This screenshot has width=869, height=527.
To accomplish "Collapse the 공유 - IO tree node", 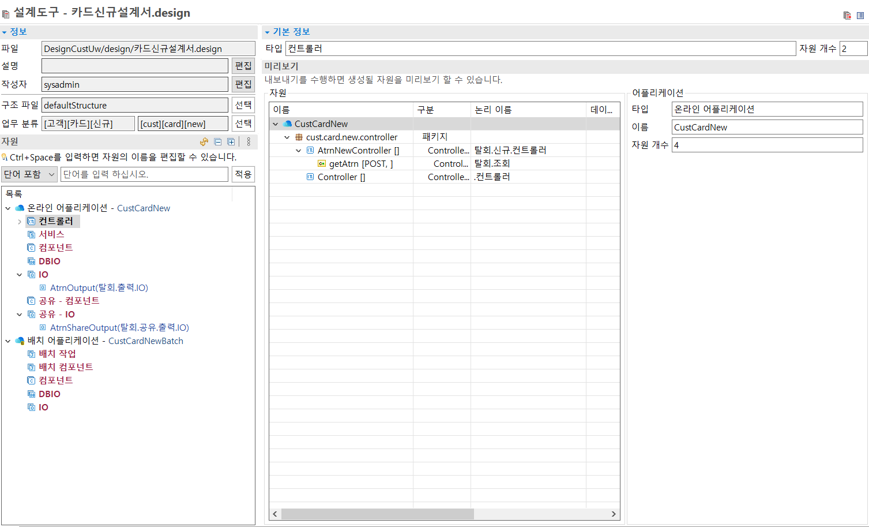I will click(20, 314).
